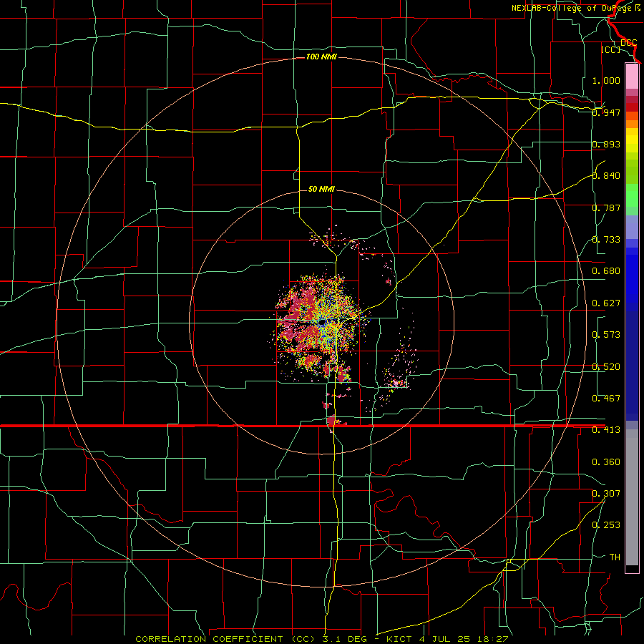
Task: Click the 50 NMI range ring label
Action: (x=321, y=189)
